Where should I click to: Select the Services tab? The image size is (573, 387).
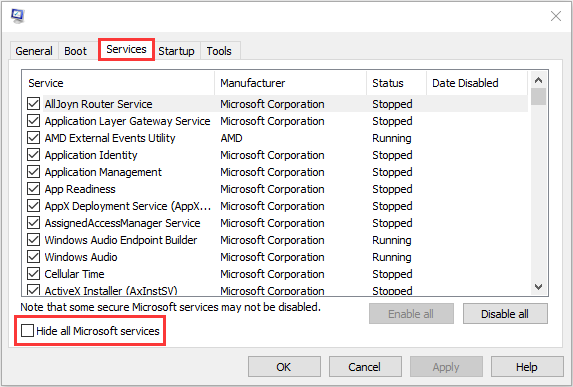click(126, 49)
